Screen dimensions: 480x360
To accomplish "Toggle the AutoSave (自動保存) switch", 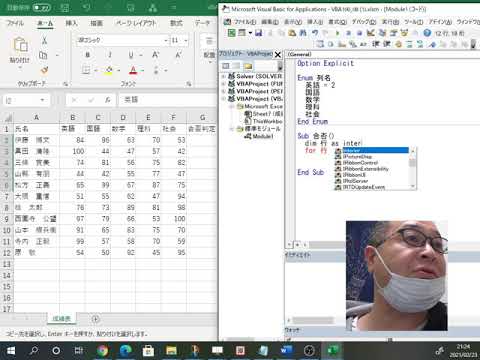I will click(42, 7).
